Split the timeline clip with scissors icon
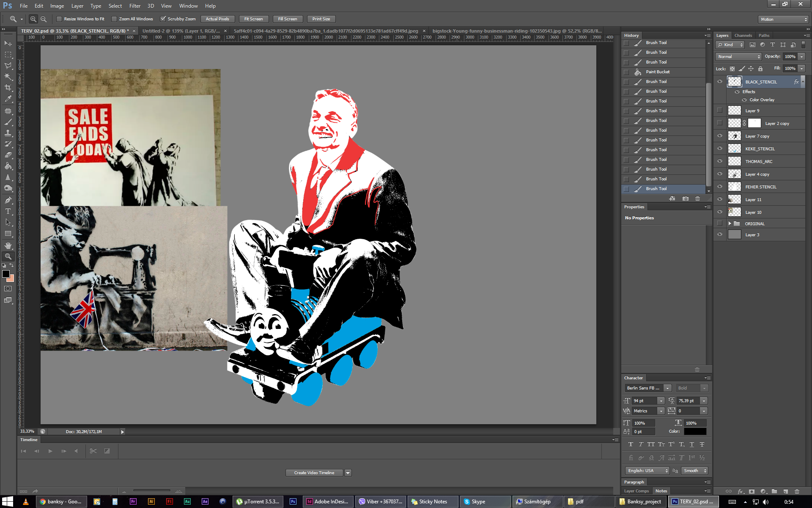The width and height of the screenshot is (812, 508). [x=93, y=451]
